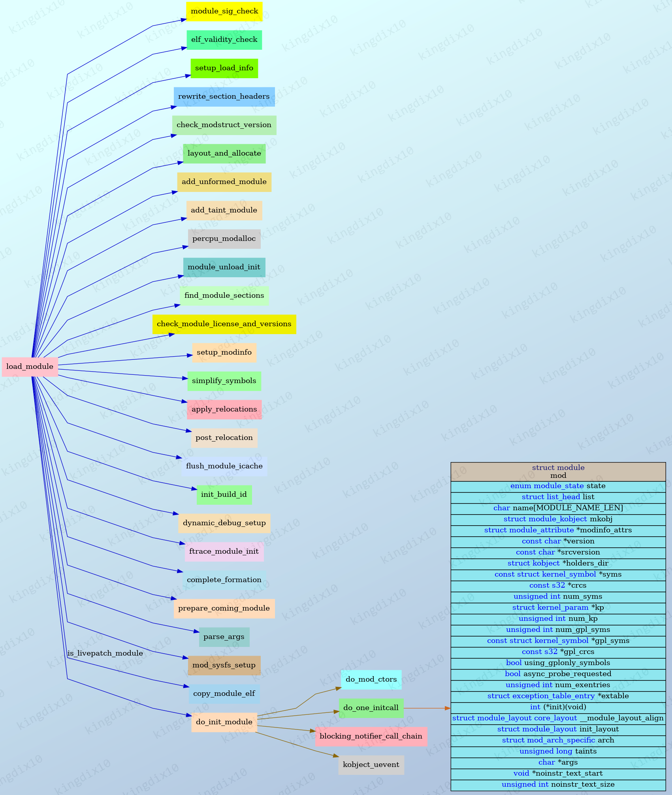Click the bool async_probe_requested row
This screenshot has width=672, height=795.
point(558,674)
